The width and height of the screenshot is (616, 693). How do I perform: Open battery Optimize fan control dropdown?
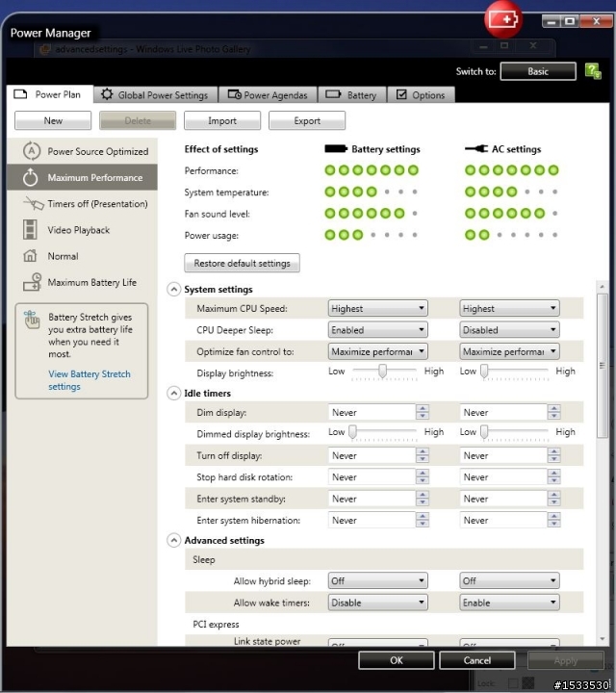point(378,351)
